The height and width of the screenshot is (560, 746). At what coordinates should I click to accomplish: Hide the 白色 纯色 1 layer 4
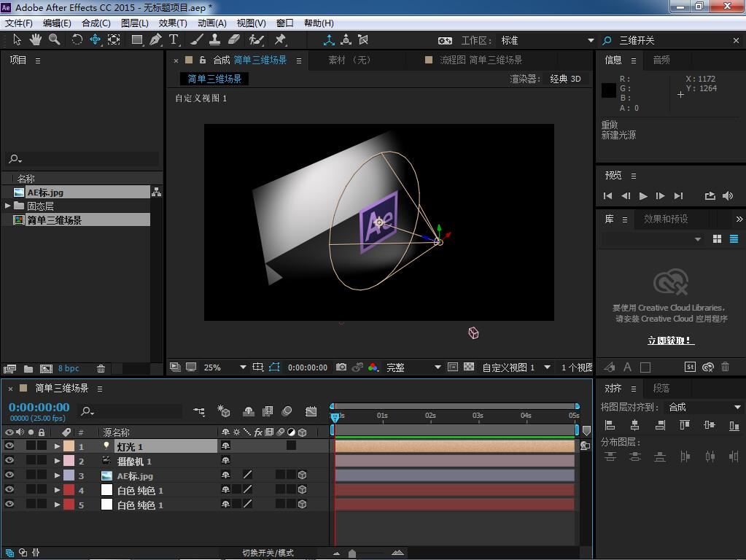9,489
